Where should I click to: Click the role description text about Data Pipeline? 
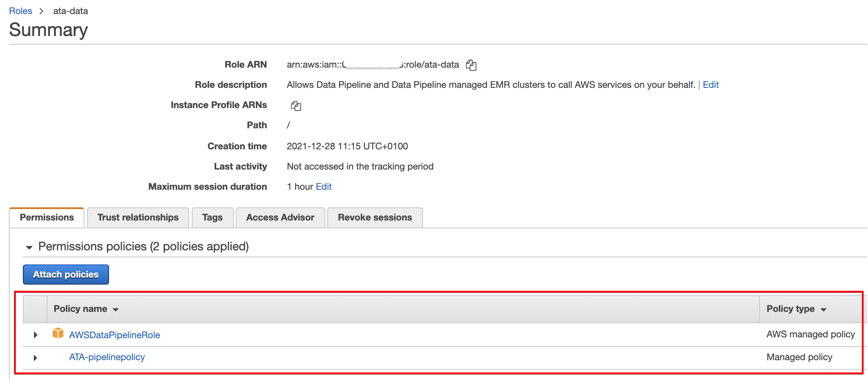click(x=491, y=85)
